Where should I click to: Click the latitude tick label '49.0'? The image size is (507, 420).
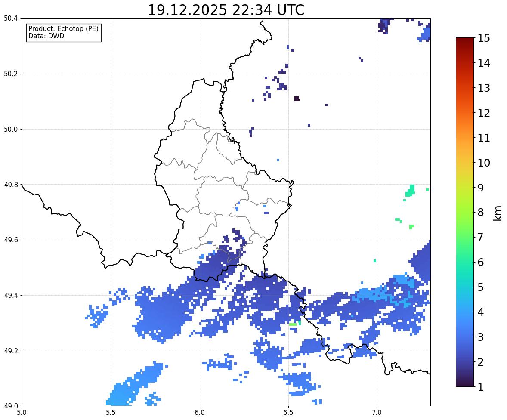(x=11, y=406)
